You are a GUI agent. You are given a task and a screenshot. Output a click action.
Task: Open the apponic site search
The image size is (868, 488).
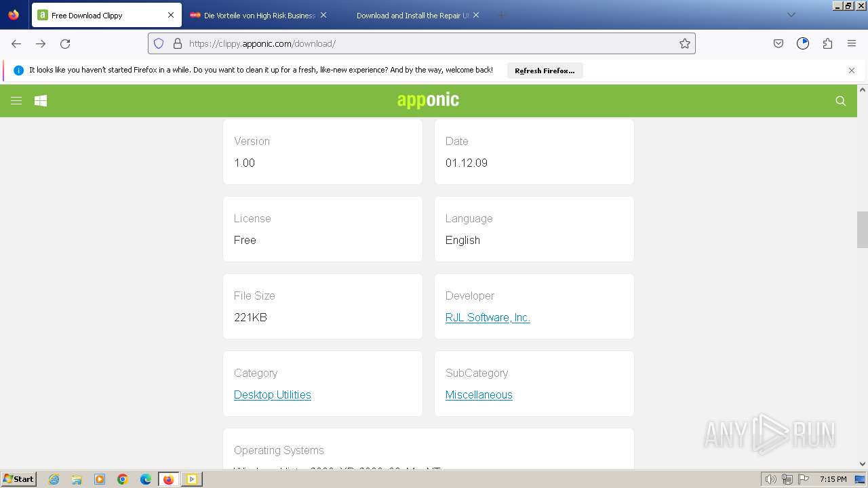click(841, 101)
